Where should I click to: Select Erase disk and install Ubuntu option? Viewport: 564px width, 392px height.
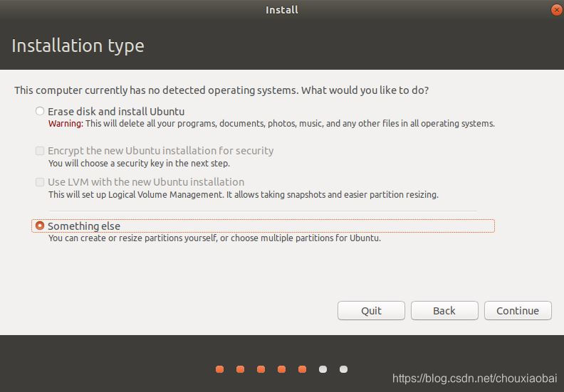[x=40, y=111]
